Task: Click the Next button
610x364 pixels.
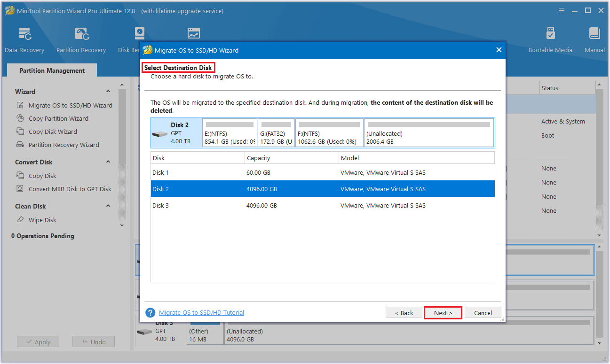Action: 443,313
